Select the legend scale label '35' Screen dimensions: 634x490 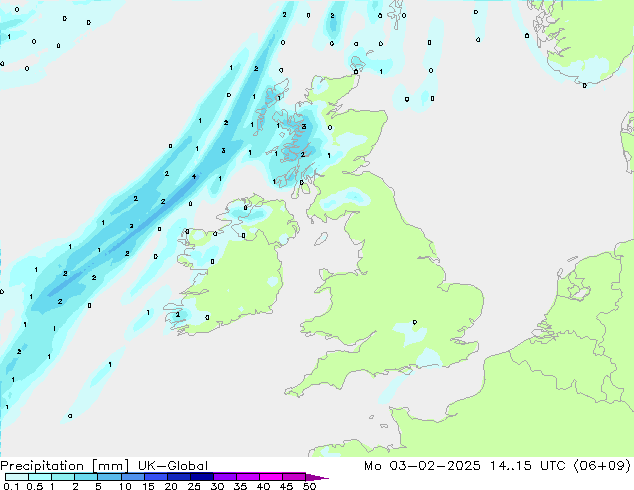pos(240,486)
